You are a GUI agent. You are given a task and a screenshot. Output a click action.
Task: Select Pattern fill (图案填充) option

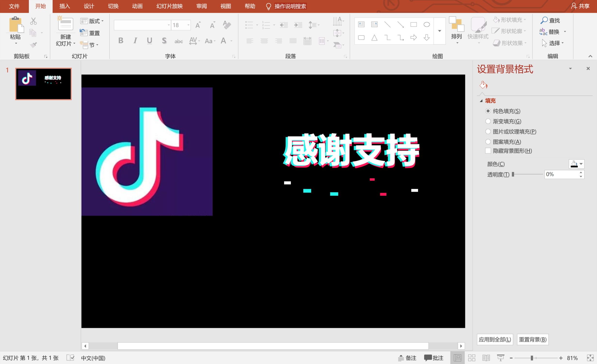point(488,141)
